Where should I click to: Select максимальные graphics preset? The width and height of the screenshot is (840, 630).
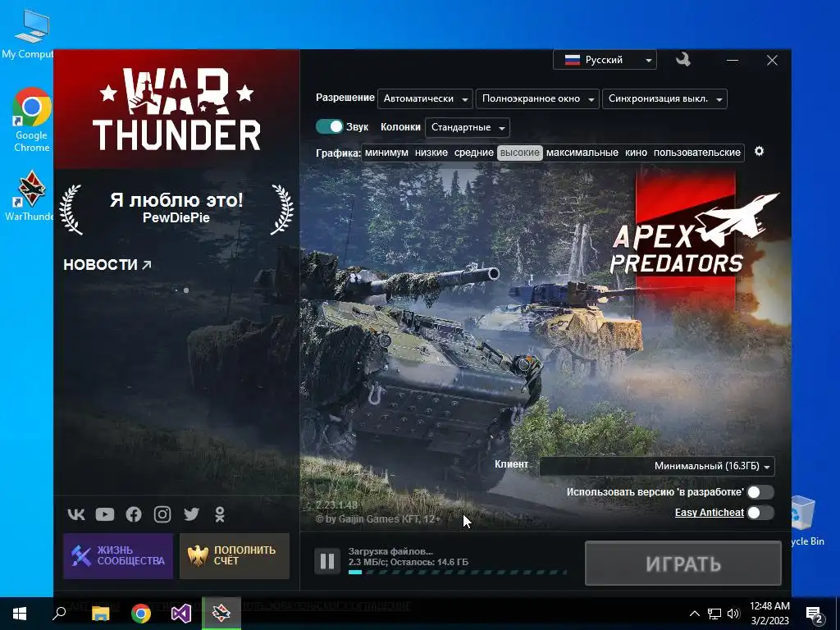[x=582, y=153]
